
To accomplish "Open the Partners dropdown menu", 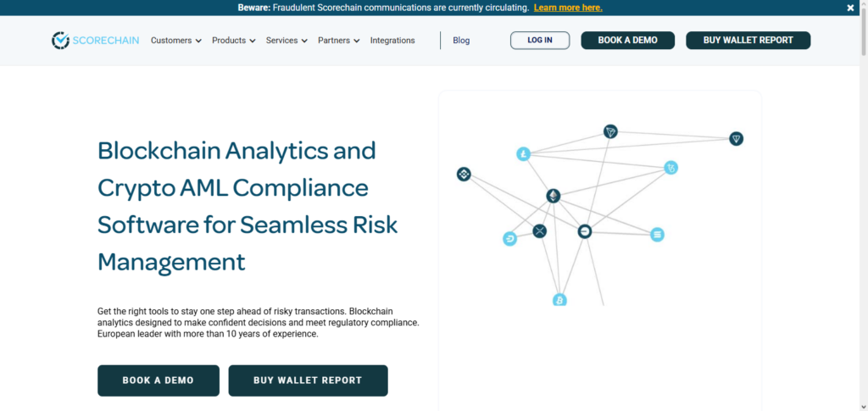I will pos(338,41).
